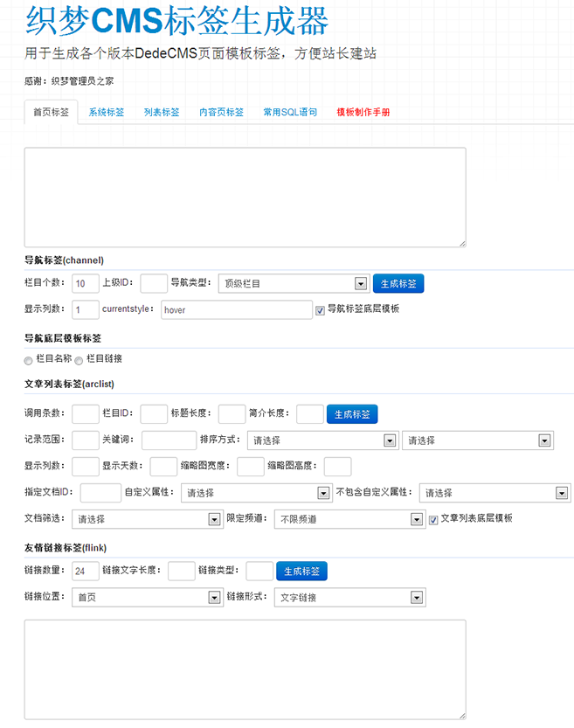Screen dimensions: 574x728
Task: Click 生成标签 button for channel navigation
Action: point(398,283)
